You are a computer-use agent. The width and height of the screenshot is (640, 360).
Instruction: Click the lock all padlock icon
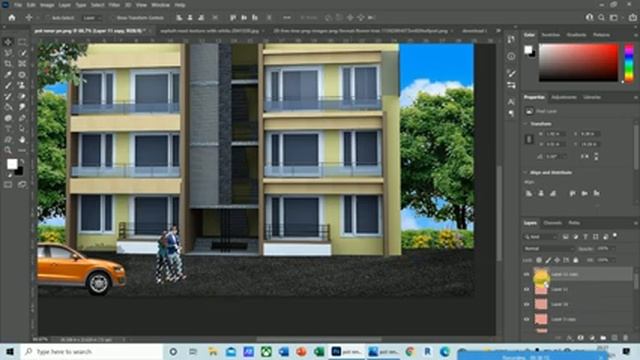point(576,260)
